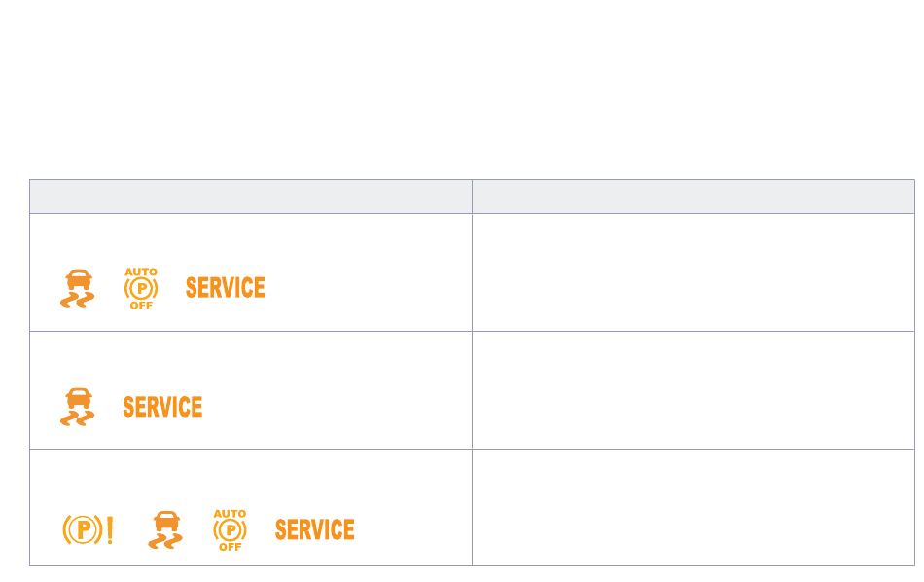Screen dimensions: 924x582
Task: Click the empty description cell in first row
Action: click(x=693, y=273)
